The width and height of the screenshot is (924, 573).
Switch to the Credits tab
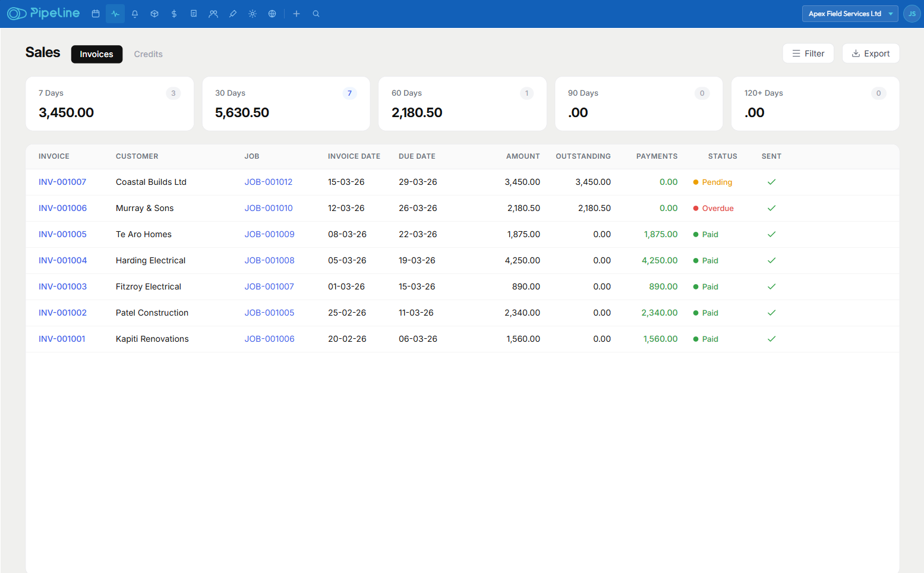pos(148,54)
